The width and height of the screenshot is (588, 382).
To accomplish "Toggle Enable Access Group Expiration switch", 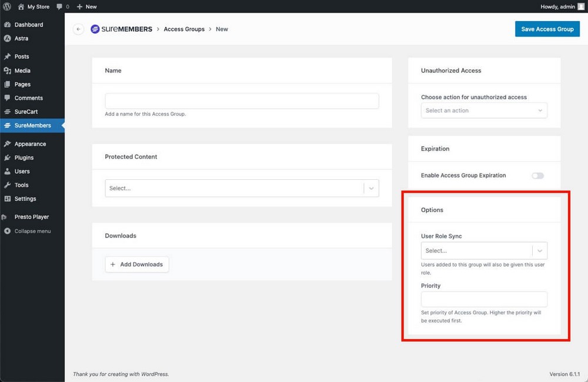I will tap(537, 176).
